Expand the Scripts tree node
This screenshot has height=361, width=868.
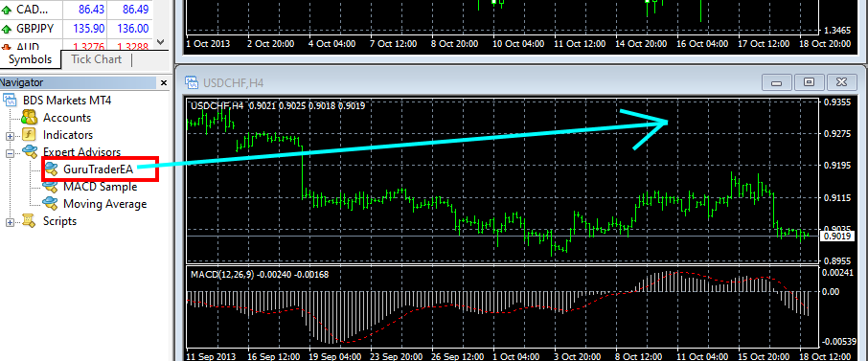10,222
